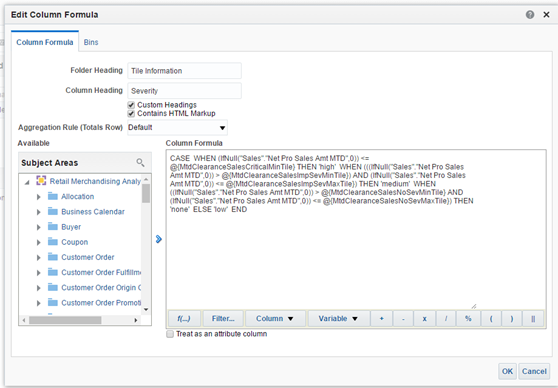Uncheck the Custom Headings checkbox
The height and width of the screenshot is (388, 558).
tap(131, 105)
